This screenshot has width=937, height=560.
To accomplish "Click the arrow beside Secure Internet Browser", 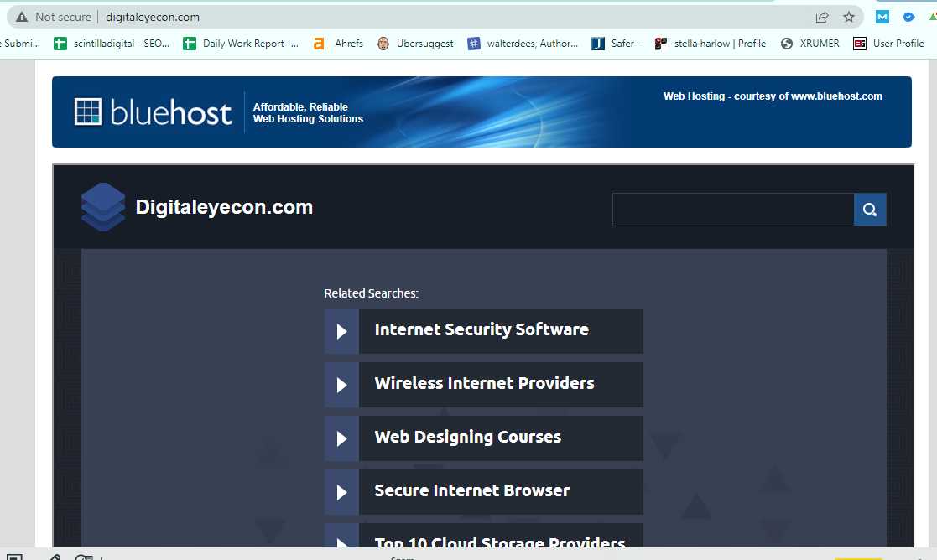I will pos(341,493).
